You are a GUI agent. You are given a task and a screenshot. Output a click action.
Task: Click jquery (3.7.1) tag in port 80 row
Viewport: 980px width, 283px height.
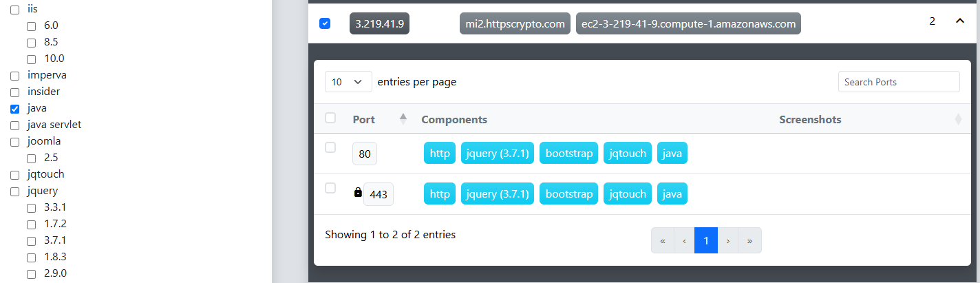pos(498,154)
